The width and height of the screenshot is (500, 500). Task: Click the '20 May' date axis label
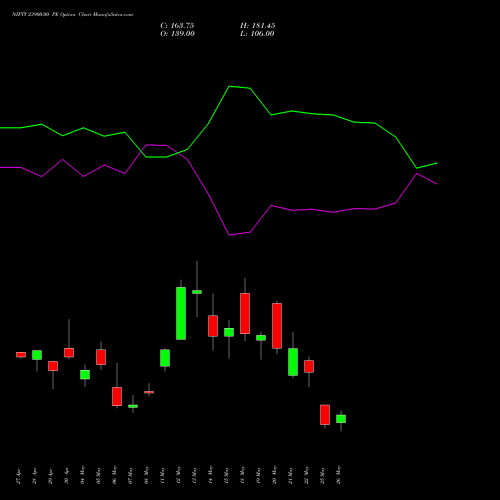pos(275,475)
